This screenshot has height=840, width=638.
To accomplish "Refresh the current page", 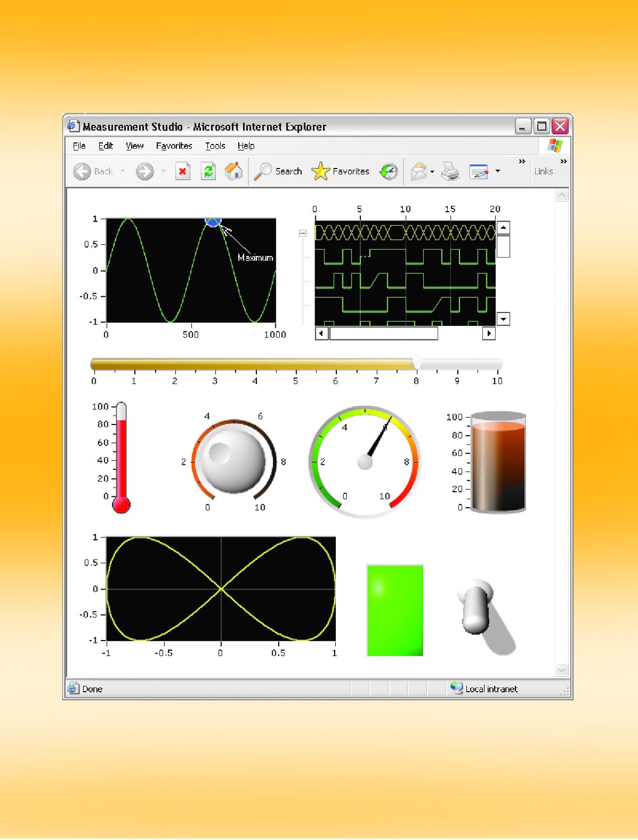I will pyautogui.click(x=208, y=171).
